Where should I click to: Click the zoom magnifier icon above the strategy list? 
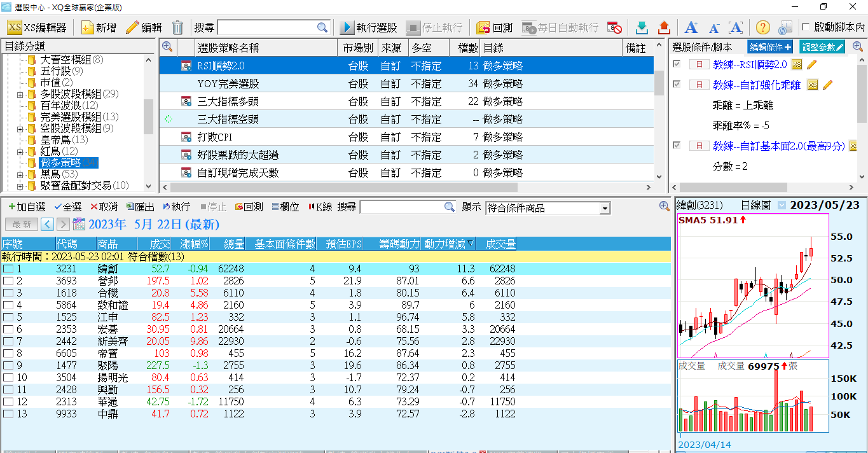167,46
